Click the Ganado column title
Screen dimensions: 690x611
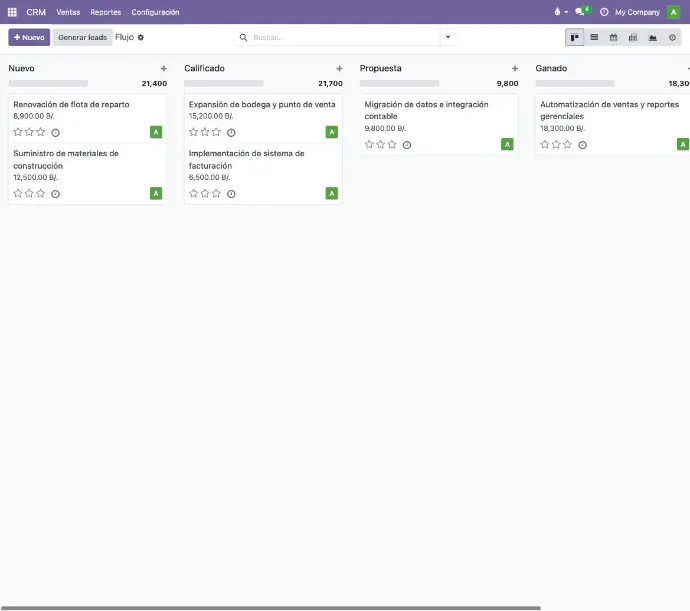pos(551,68)
